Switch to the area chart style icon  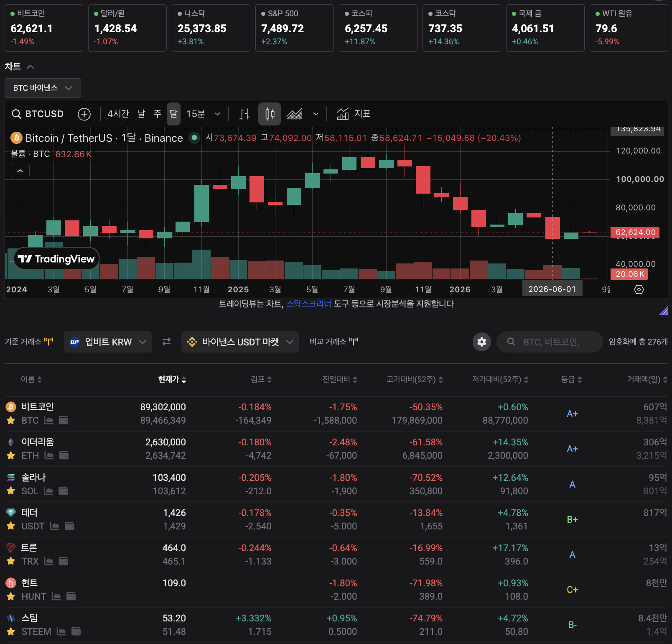[295, 114]
